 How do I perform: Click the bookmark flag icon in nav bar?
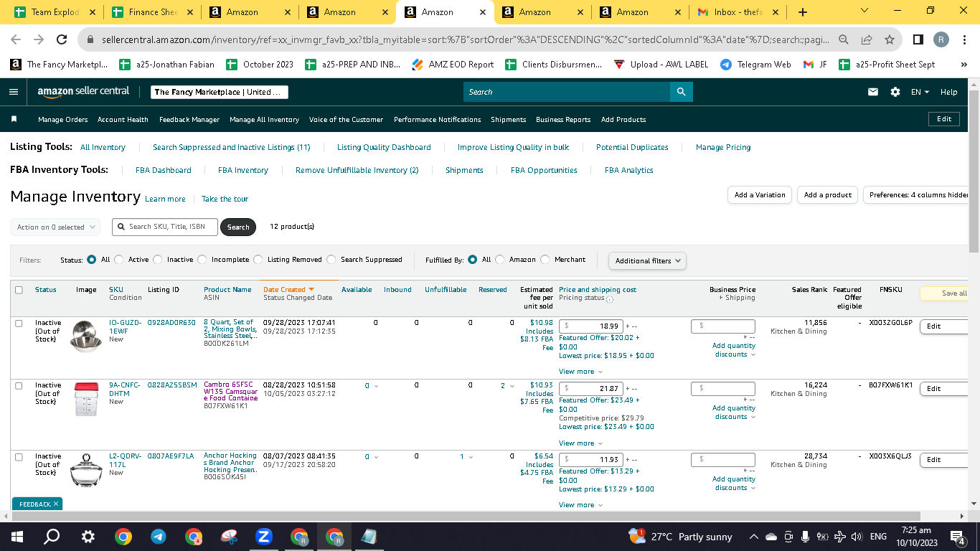point(14,119)
